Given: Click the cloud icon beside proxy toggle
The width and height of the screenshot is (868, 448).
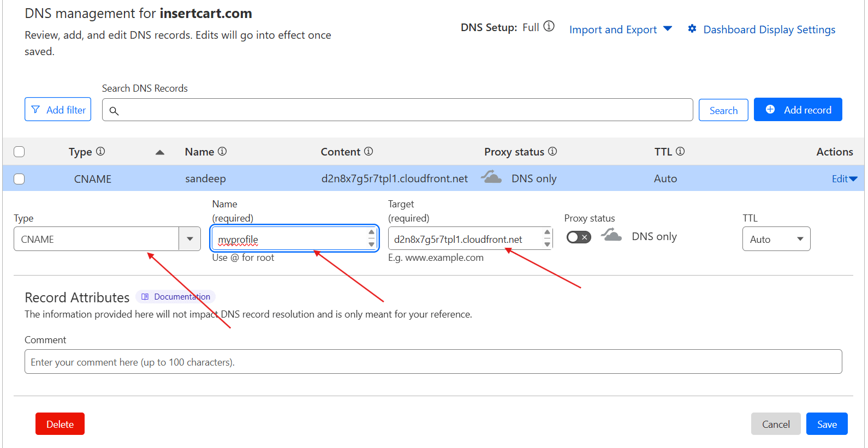Looking at the screenshot, I should 611,235.
